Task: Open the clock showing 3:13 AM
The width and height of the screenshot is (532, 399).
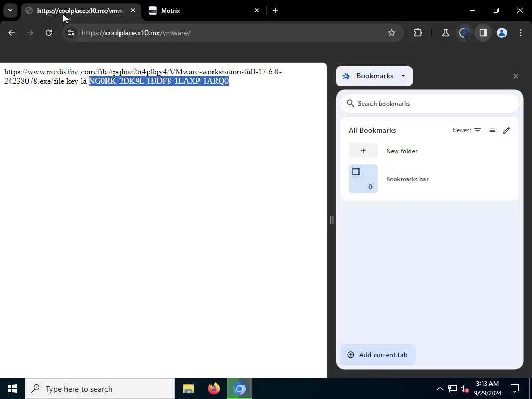Action: click(487, 389)
